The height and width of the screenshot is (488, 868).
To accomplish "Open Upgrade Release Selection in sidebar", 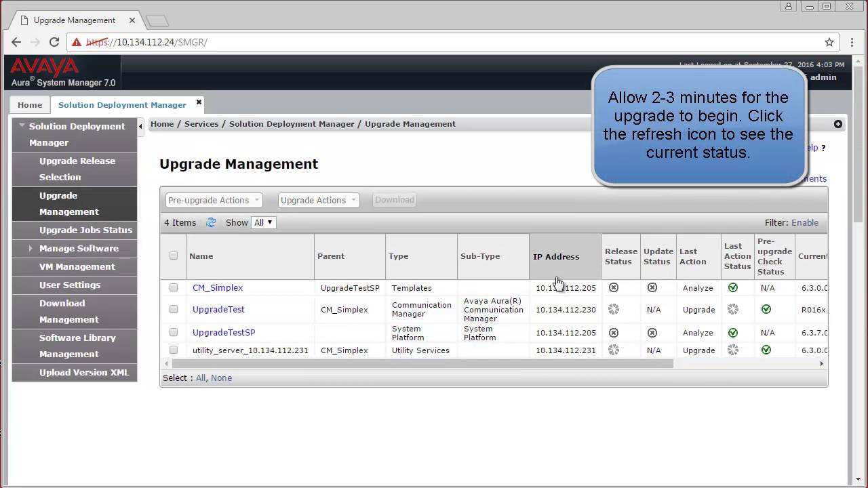I will (75, 169).
